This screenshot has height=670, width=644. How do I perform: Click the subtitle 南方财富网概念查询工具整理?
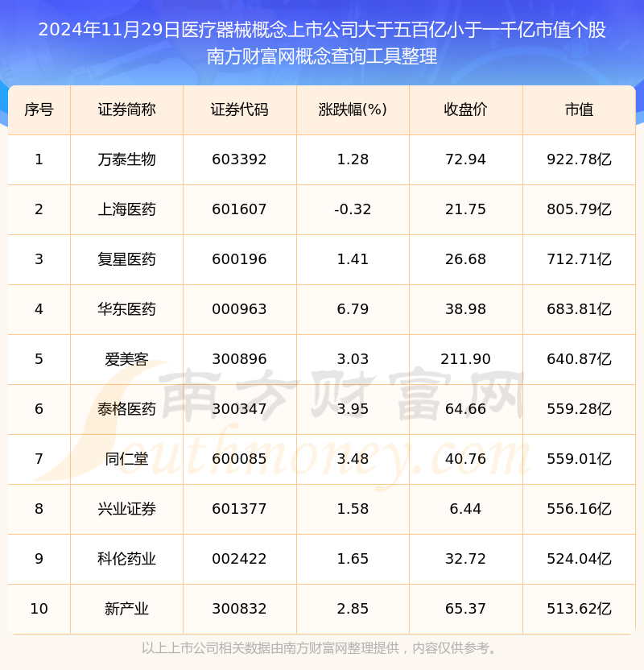click(x=322, y=56)
